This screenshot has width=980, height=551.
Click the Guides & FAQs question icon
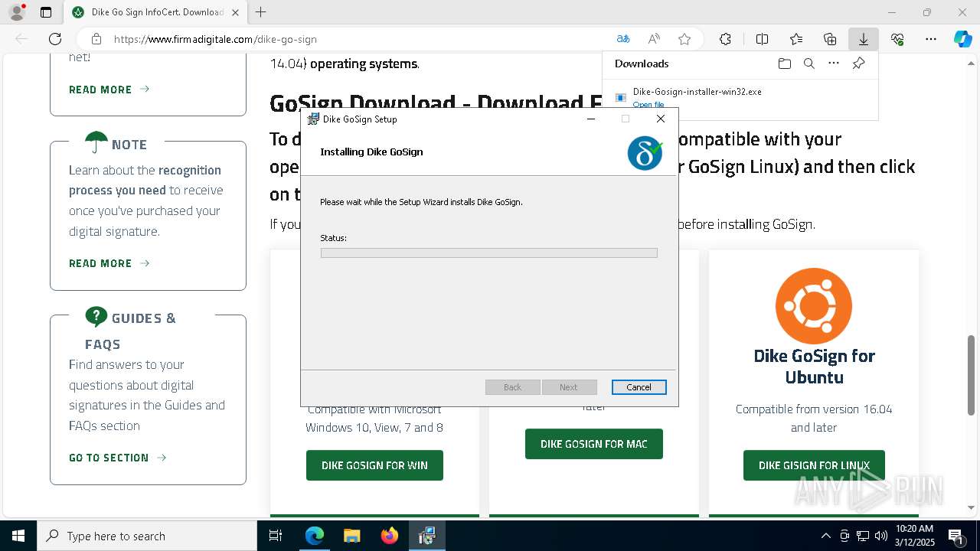click(96, 317)
